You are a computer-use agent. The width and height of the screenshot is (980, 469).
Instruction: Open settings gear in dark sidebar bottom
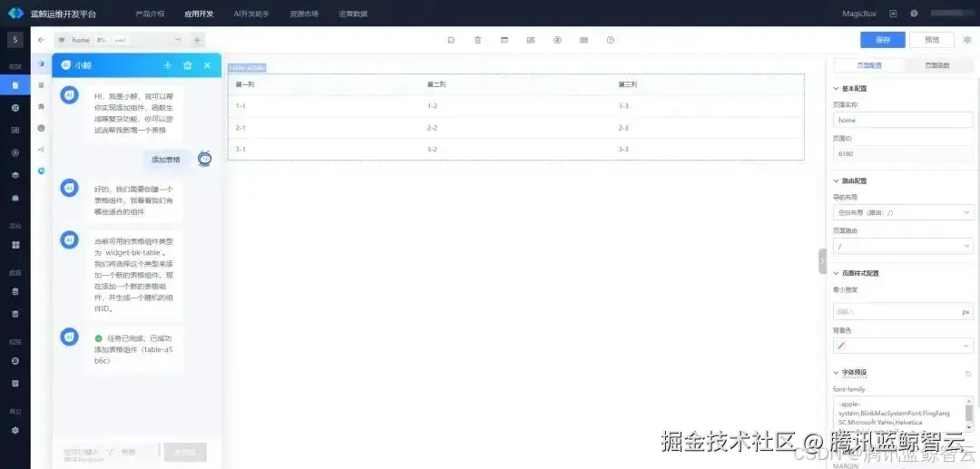(15, 430)
